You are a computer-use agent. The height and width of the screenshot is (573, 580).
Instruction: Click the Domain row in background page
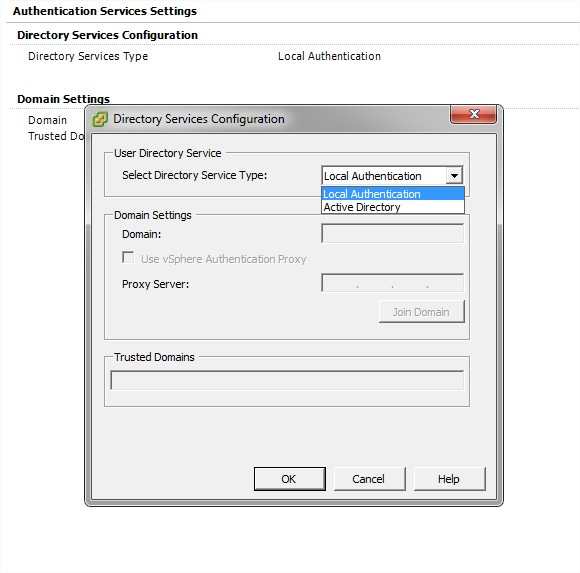47,120
